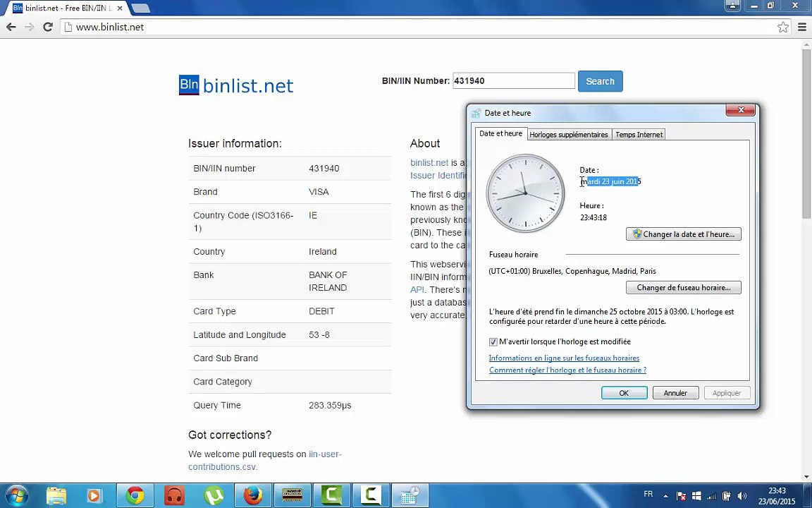Select the Date et heure tab

pos(500,134)
